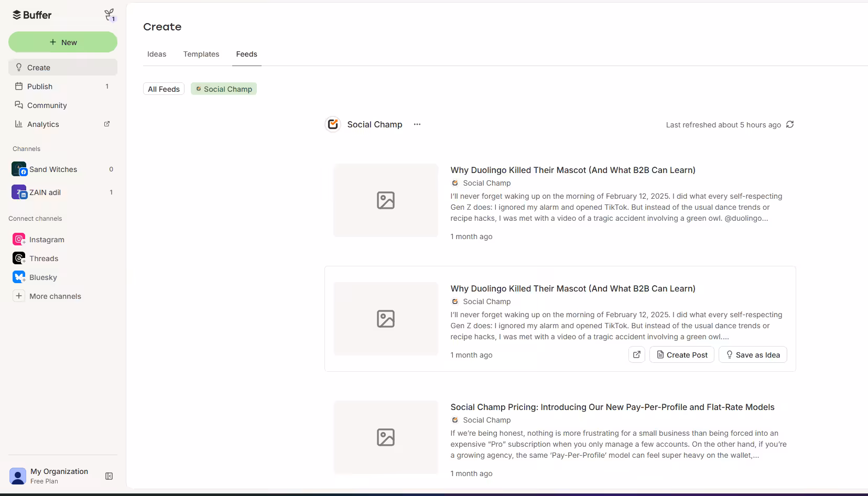Connect a Threads channel
The image size is (868, 496).
[x=63, y=258]
